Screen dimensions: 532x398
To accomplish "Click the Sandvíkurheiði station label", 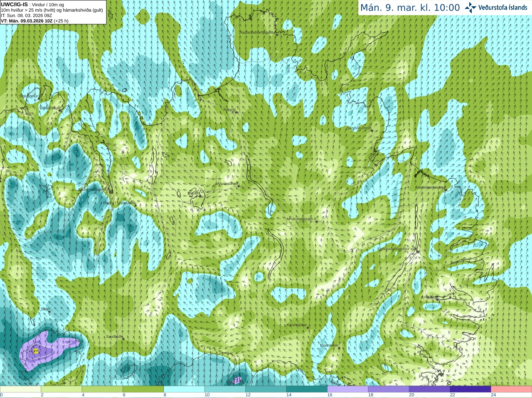I will click(359, 128).
